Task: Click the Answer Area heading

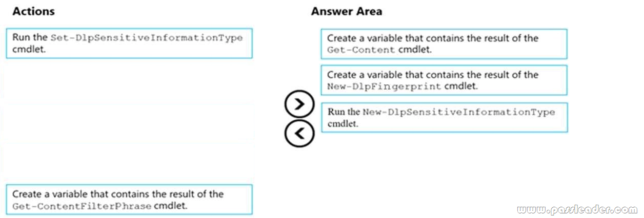Action: click(347, 11)
